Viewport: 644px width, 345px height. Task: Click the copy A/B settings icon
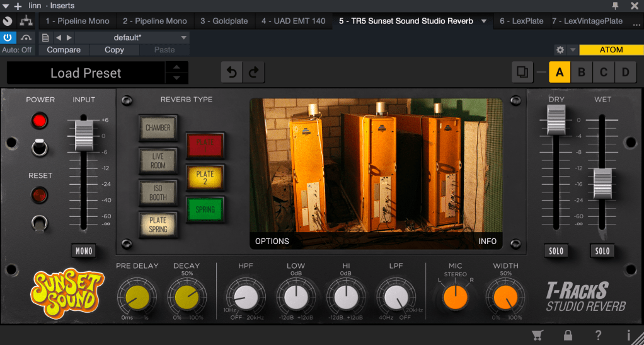click(x=522, y=73)
